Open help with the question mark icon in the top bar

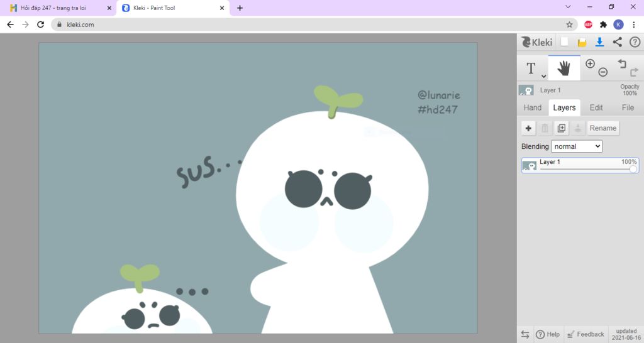tap(635, 42)
